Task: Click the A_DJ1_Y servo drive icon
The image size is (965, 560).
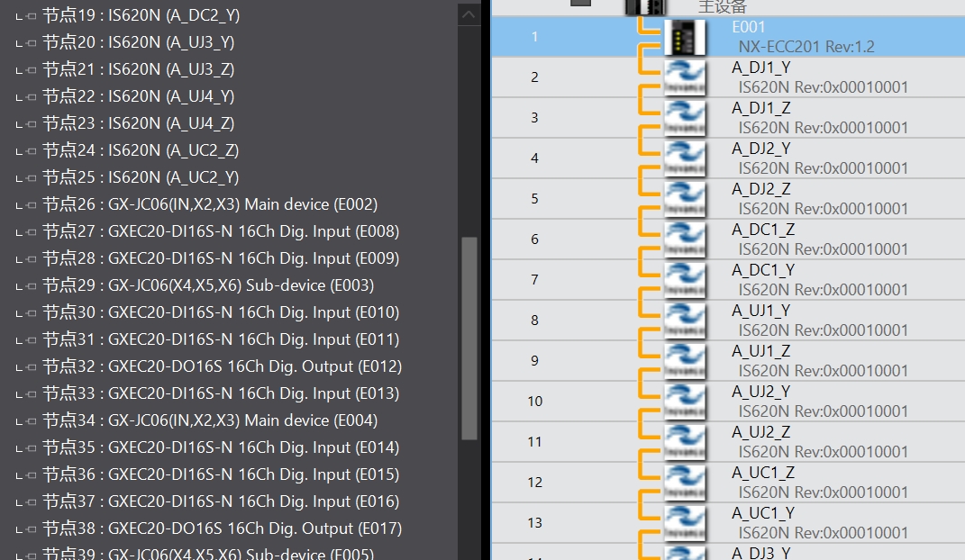Action: click(685, 77)
